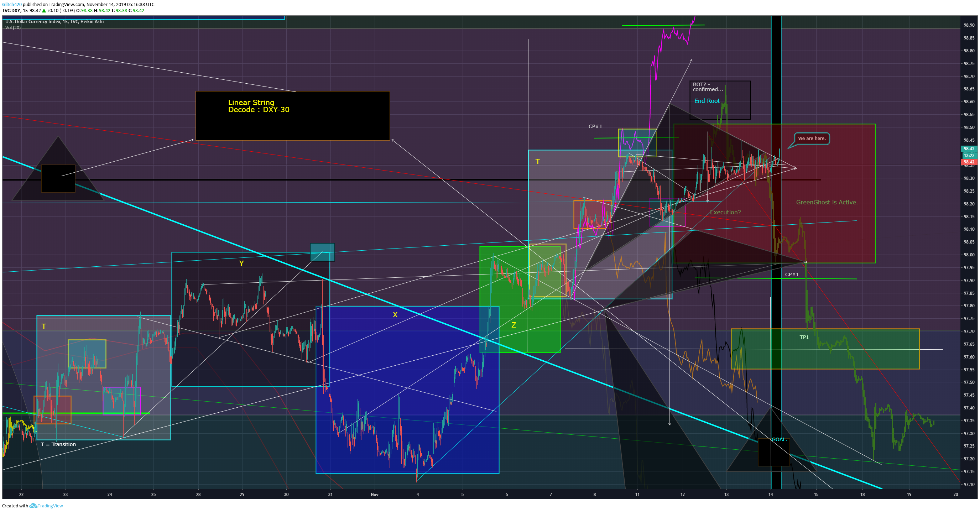The image size is (980, 512).
Task: Click the 'End Root' label
Action: [x=707, y=101]
